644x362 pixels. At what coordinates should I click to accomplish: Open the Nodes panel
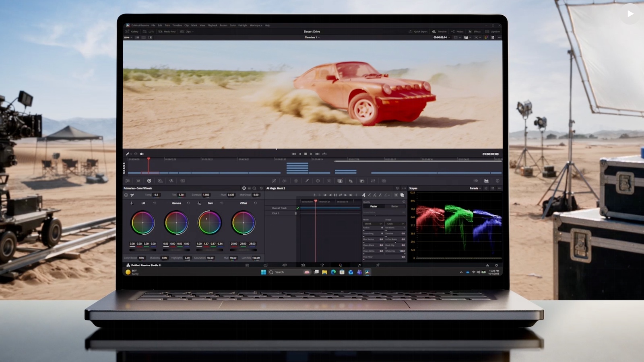pos(458,31)
